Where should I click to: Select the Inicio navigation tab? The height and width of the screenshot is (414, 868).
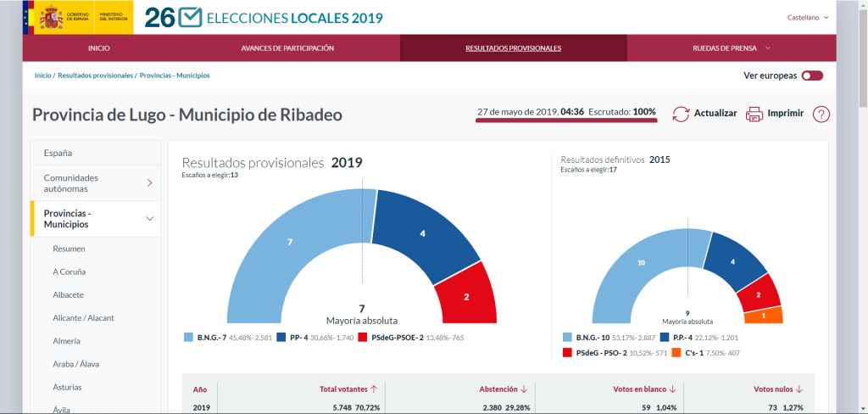click(x=99, y=48)
